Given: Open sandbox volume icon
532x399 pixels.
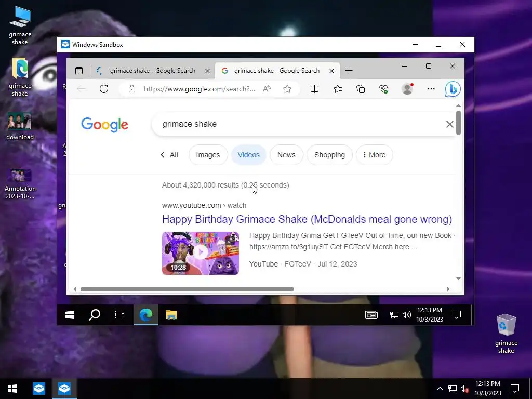Looking at the screenshot, I should [406, 315].
